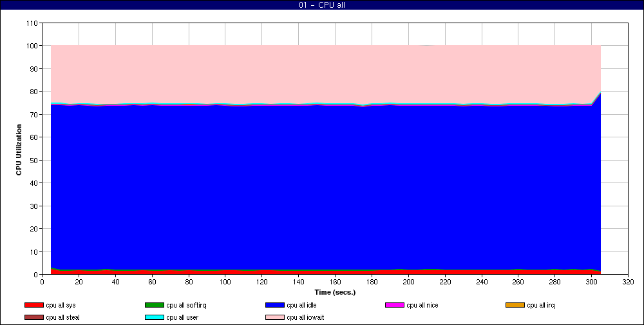Click the 90 tick on the y-axis
The width and height of the screenshot is (644, 325).
coord(35,69)
